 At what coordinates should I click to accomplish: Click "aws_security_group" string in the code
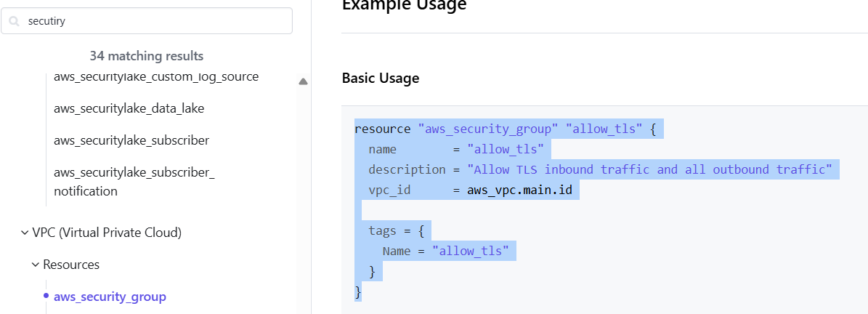[x=488, y=129]
